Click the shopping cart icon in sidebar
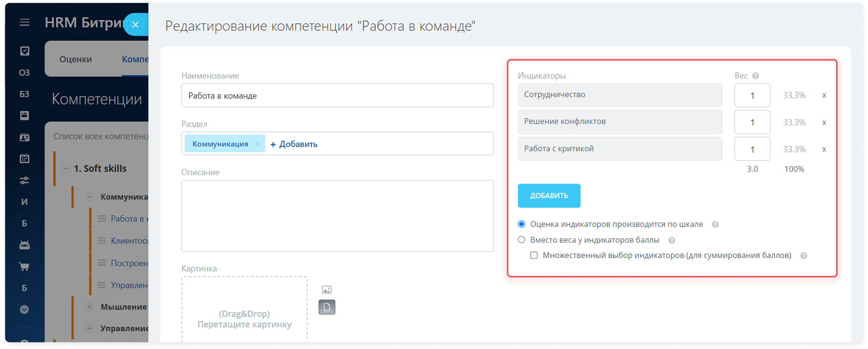This screenshot has height=349, width=868. (x=25, y=266)
